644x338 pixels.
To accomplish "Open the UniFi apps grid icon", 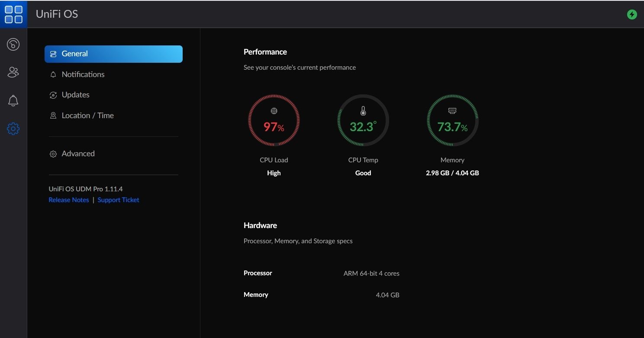I will (x=13, y=14).
